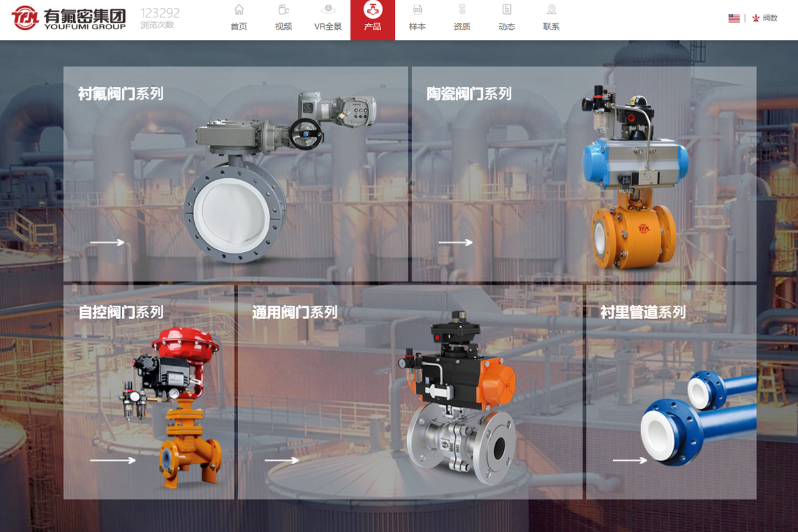The width and height of the screenshot is (798, 532).
Task: Open the 陶瓷阀门系列 heading
Action: [x=469, y=94]
